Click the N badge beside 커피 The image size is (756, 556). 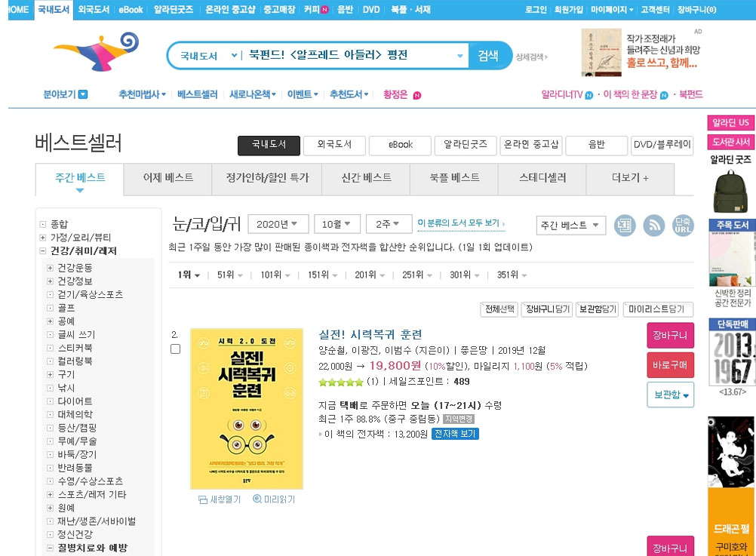tap(325, 10)
